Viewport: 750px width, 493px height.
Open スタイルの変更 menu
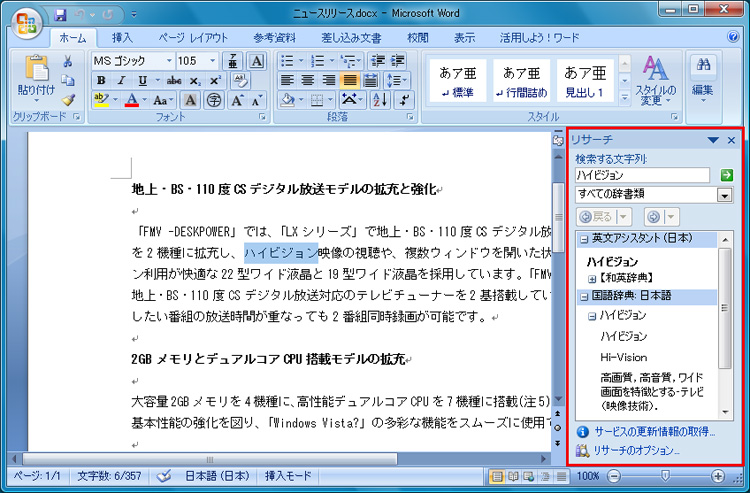tap(655, 80)
